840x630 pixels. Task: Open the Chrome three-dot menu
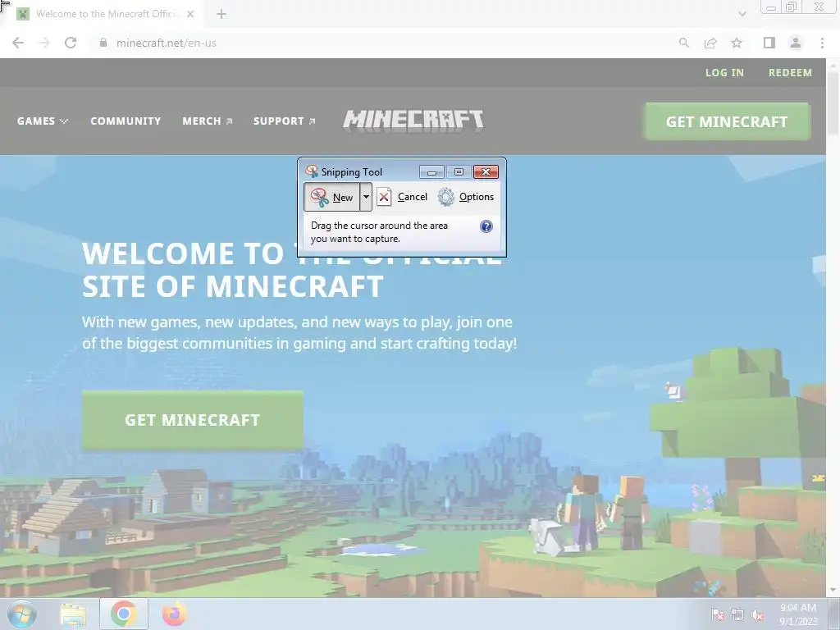822,43
